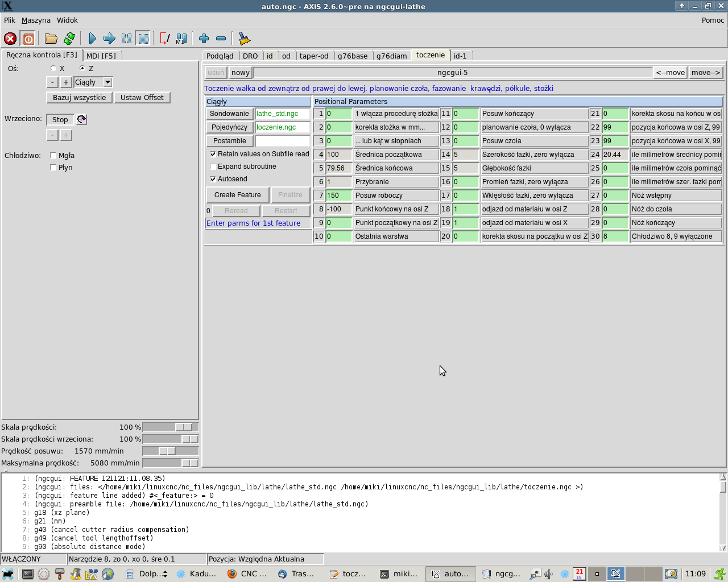
Task: Toggle the emergency stop button
Action: coord(10,39)
